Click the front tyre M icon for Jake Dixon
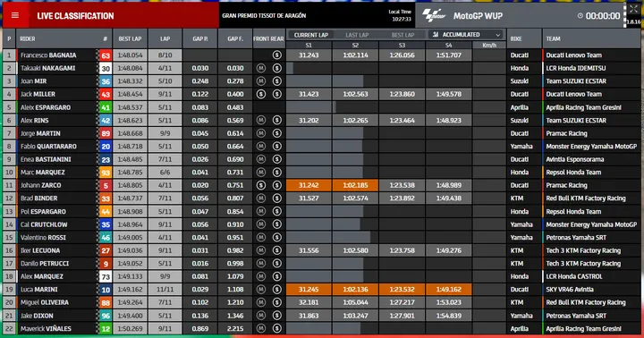 click(x=261, y=316)
